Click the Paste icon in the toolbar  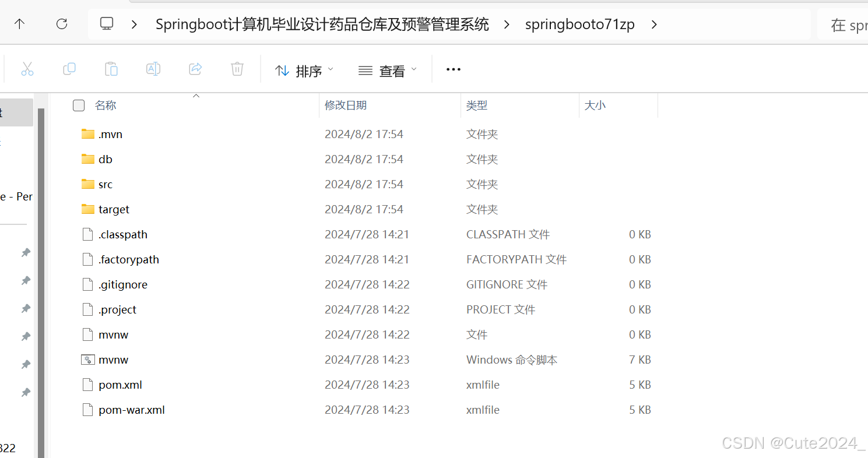click(x=111, y=69)
